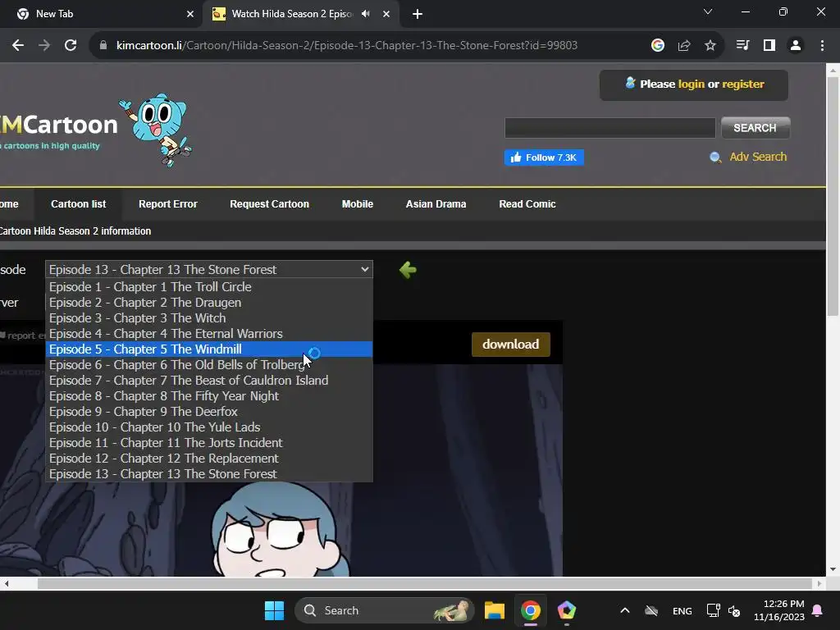Open Request Cartoon menu item

point(269,204)
